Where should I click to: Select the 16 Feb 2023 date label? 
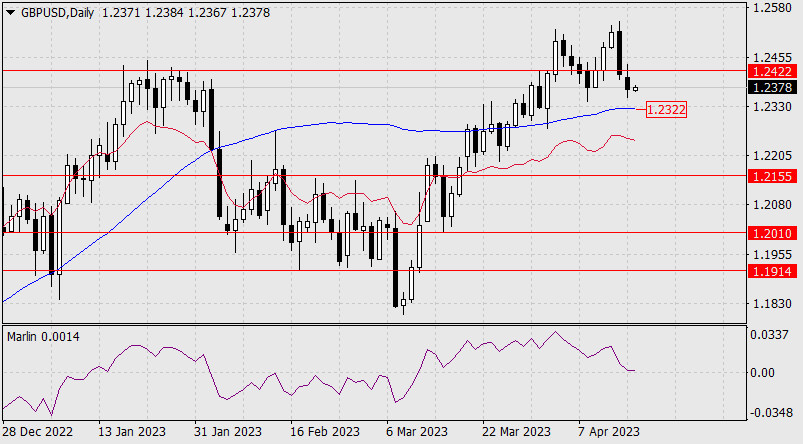click(325, 432)
